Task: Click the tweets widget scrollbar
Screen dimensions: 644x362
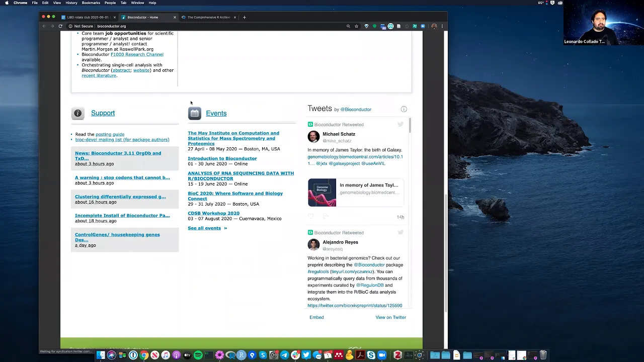Action: (x=410, y=126)
